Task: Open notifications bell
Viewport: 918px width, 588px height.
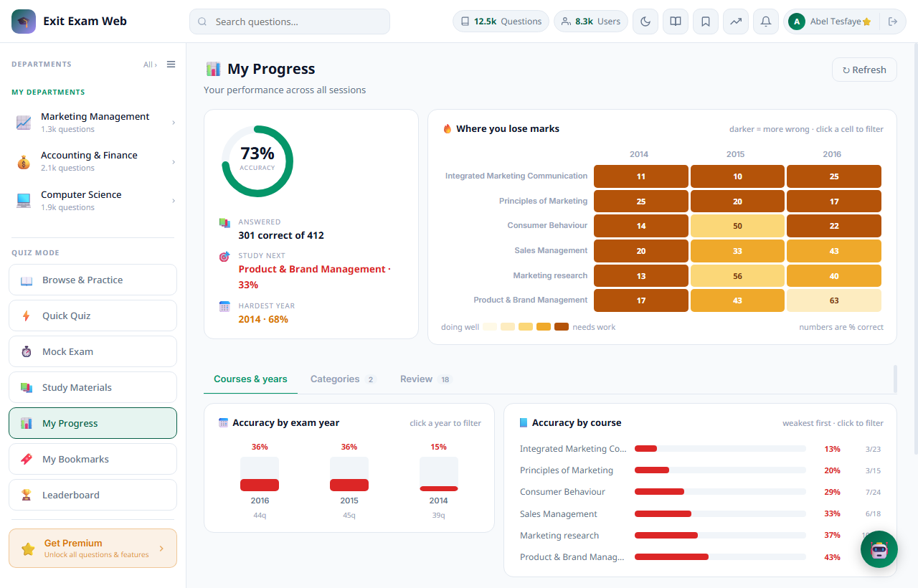Action: point(766,22)
